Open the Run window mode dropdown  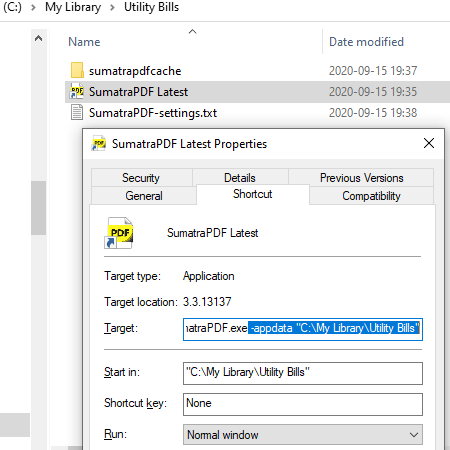tap(303, 434)
